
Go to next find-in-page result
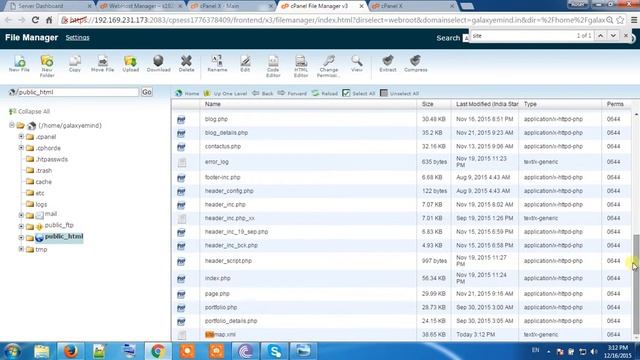tap(613, 36)
